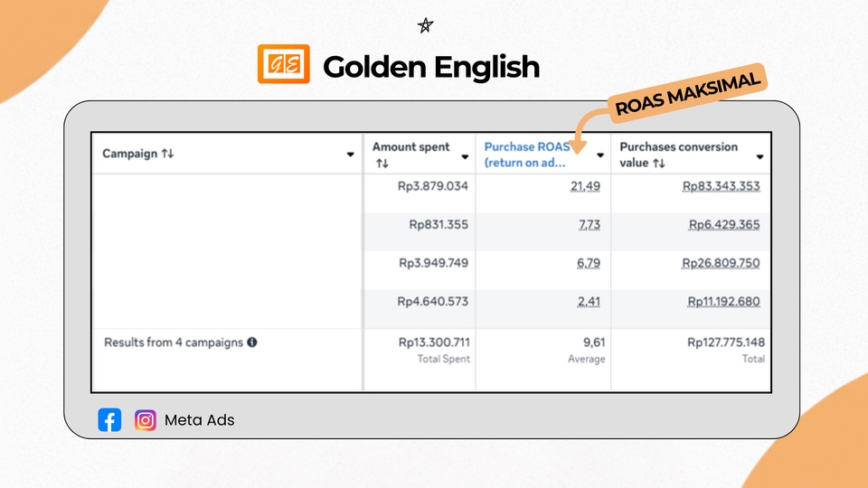The height and width of the screenshot is (488, 868).
Task: Sort by Campaign using its arrows icon
Action: pyautogui.click(x=168, y=154)
